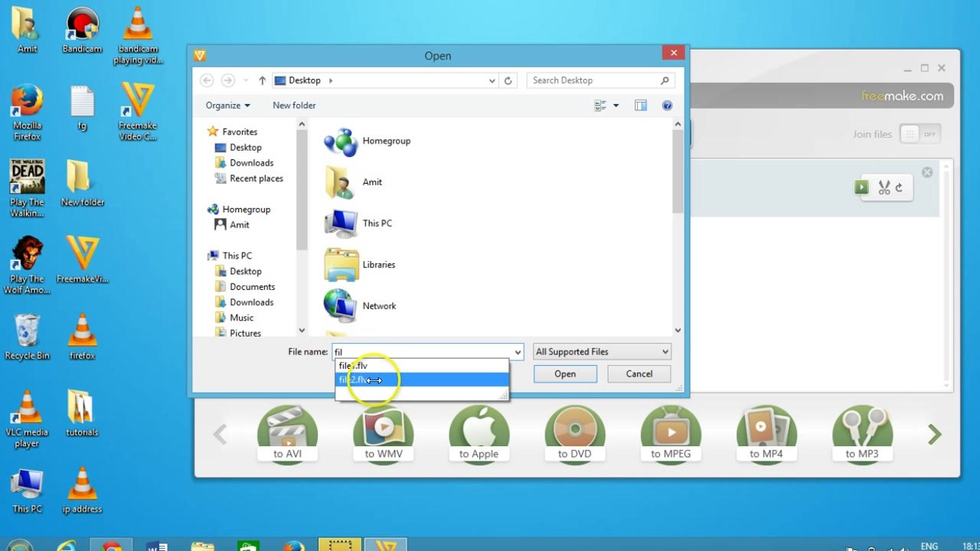Screen dimensions: 980x551
Task: Open the All Supported Files type dropdown
Action: pyautogui.click(x=602, y=352)
